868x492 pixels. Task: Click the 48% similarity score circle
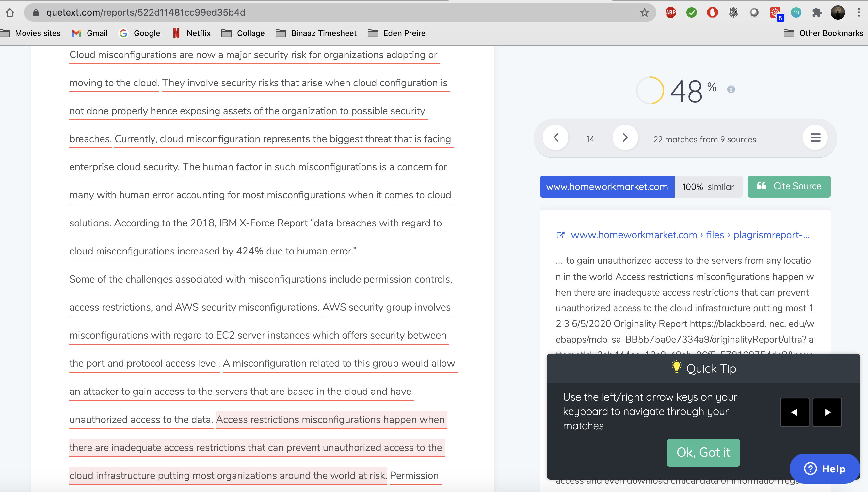pyautogui.click(x=650, y=90)
